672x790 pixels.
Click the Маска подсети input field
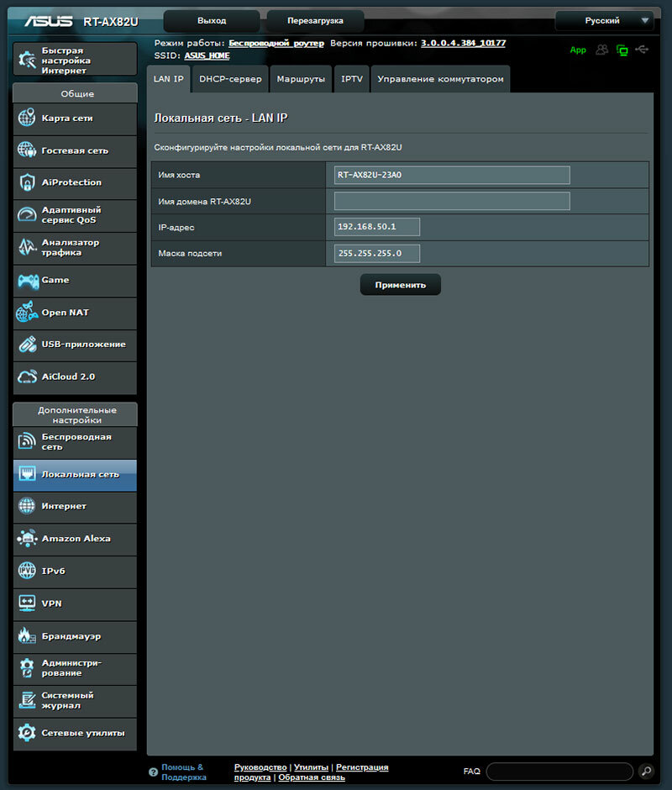377,254
